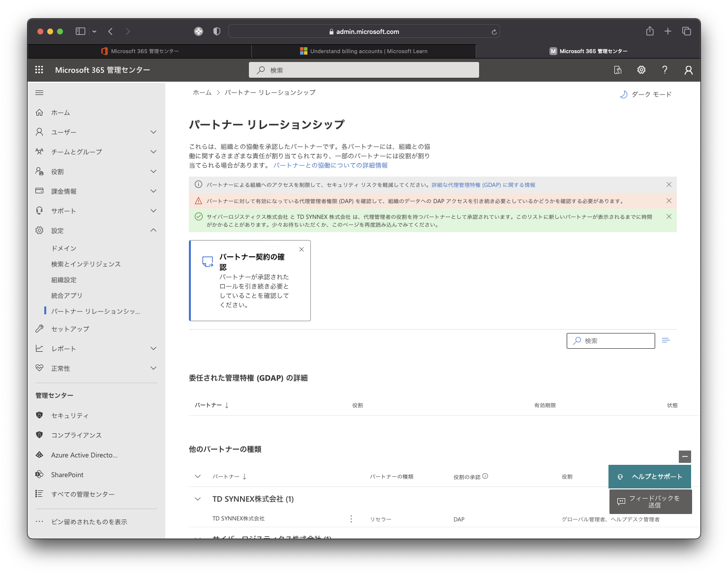Open 検索とインテリジェンス settings

86,264
